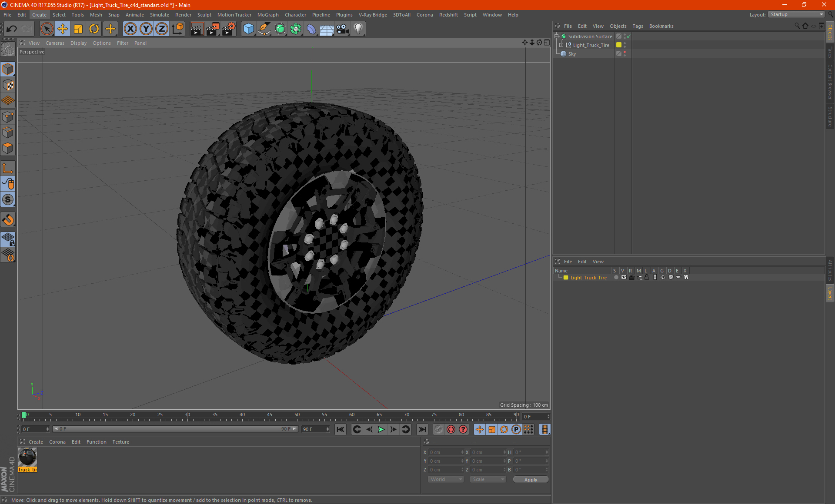Add a Cube primitive object
835x504 pixels.
[248, 29]
